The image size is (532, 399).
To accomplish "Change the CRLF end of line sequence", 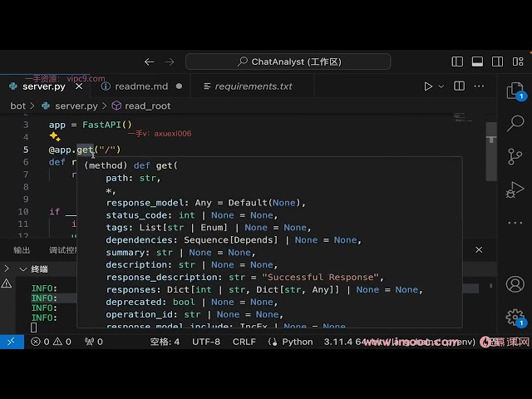I will 244,342.
